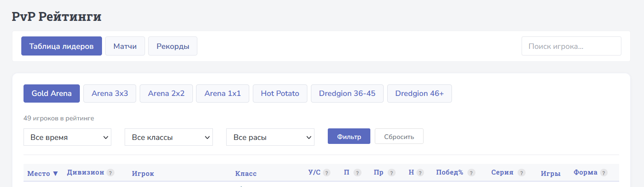Image resolution: width=644 pixels, height=187 pixels.
Task: Click help icon beside Н column header
Action: 420,173
